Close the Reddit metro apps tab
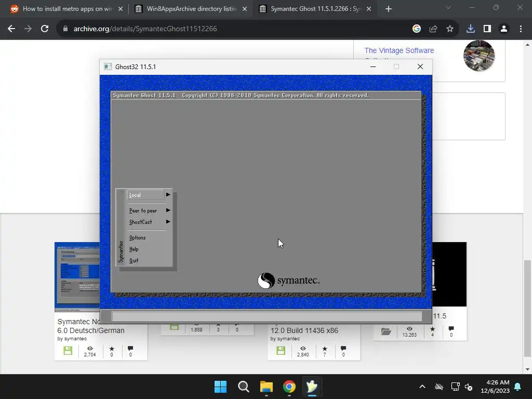 click(x=121, y=9)
